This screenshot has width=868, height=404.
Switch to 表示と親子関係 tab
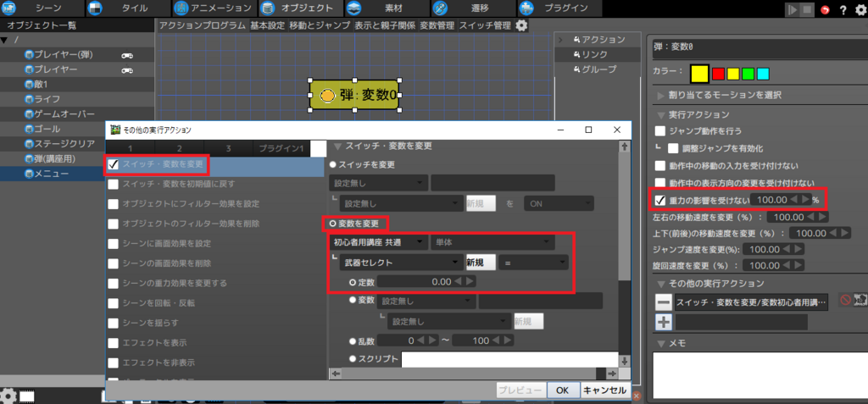[385, 25]
